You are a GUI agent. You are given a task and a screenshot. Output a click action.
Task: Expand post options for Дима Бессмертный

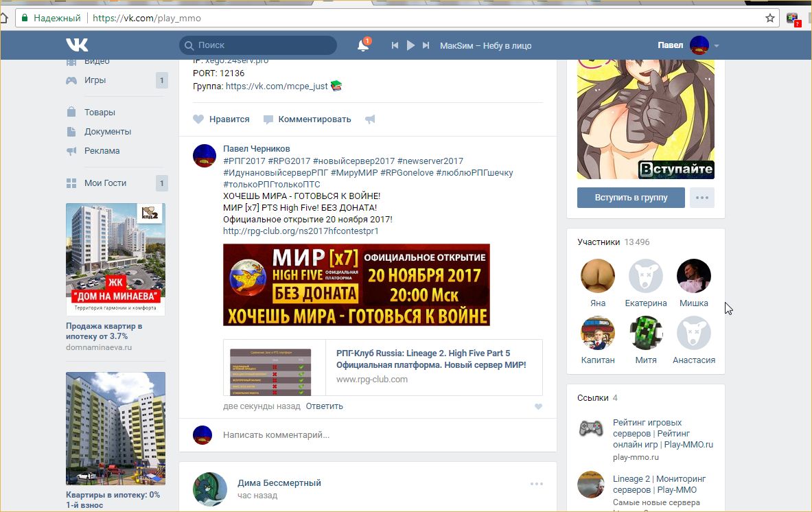(x=536, y=484)
